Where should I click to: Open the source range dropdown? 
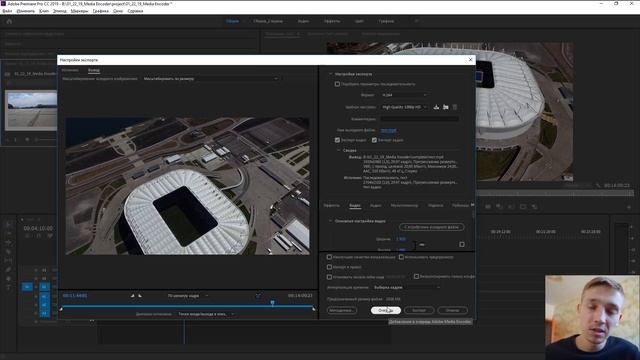(206, 314)
